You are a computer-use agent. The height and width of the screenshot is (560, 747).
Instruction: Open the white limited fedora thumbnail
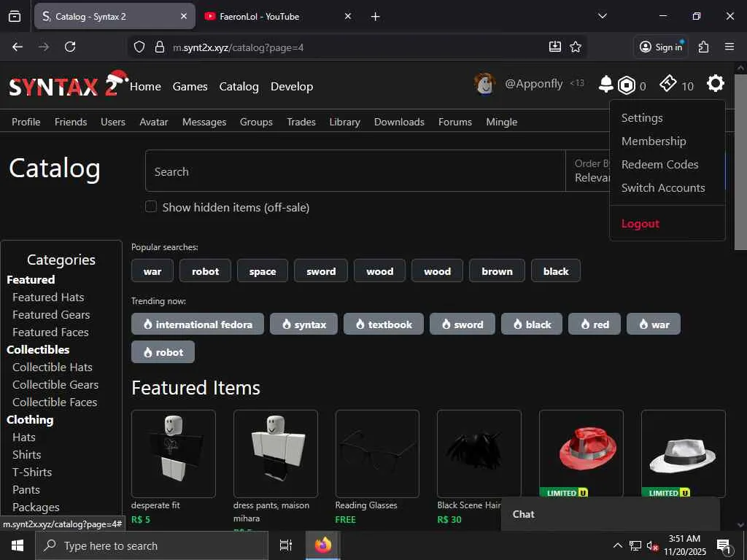(x=683, y=454)
